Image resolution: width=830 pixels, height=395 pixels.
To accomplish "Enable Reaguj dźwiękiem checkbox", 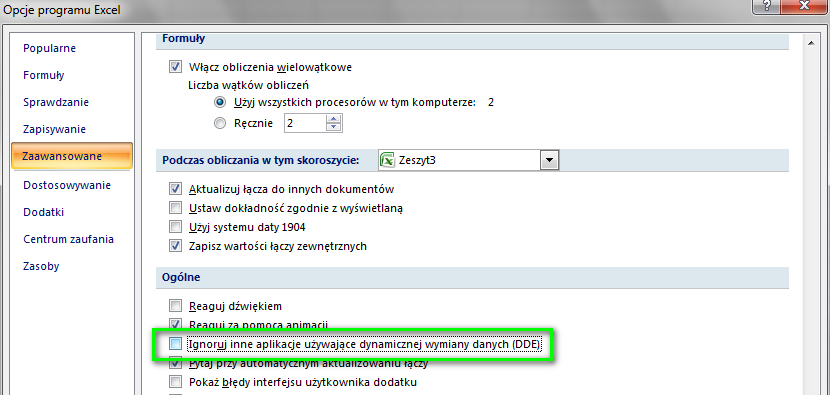I will pyautogui.click(x=175, y=306).
